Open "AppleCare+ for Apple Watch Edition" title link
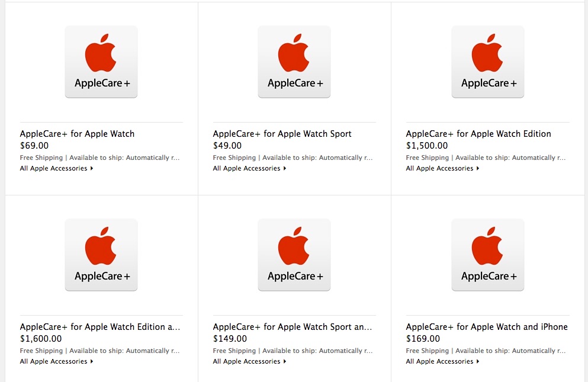The height and width of the screenshot is (382, 588). pyautogui.click(x=478, y=134)
